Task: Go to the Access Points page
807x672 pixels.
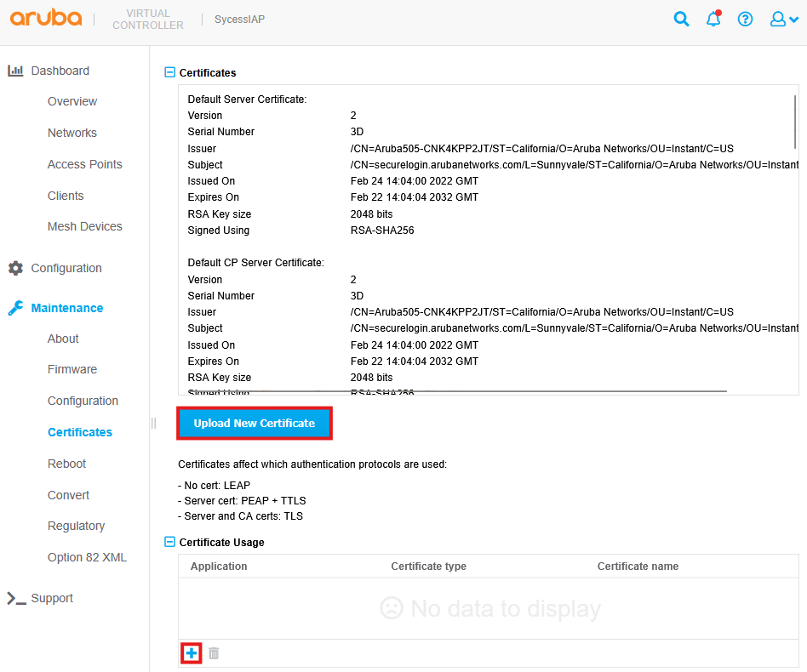Action: click(84, 164)
